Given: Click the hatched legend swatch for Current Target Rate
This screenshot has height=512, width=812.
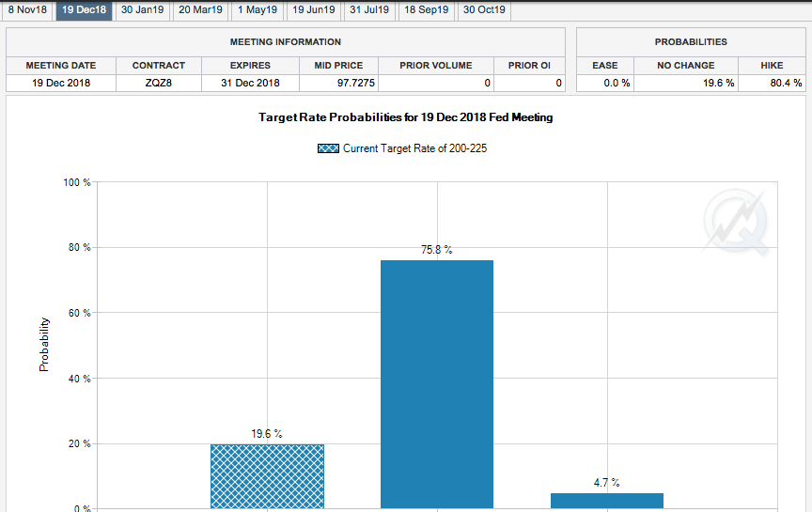Looking at the screenshot, I should point(328,148).
